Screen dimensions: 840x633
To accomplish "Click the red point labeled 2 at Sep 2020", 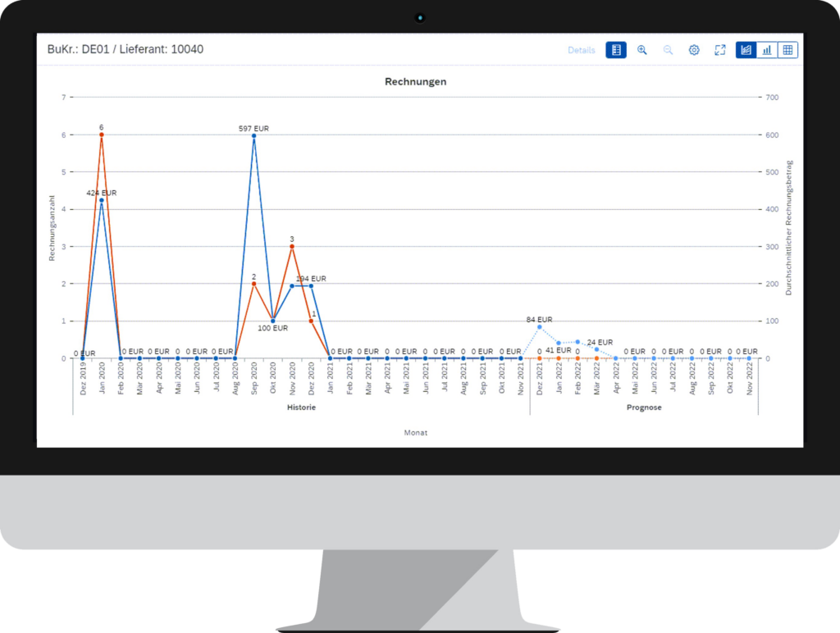I will [x=253, y=284].
